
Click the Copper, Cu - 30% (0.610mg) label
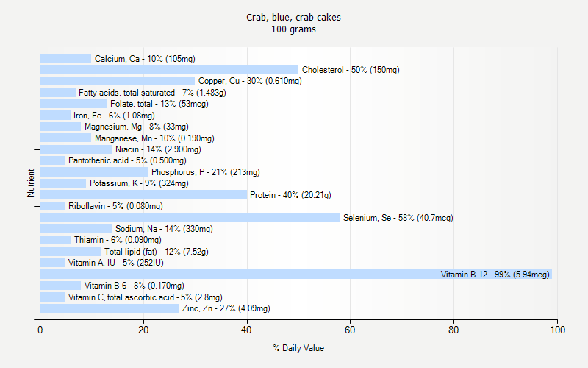click(250, 81)
